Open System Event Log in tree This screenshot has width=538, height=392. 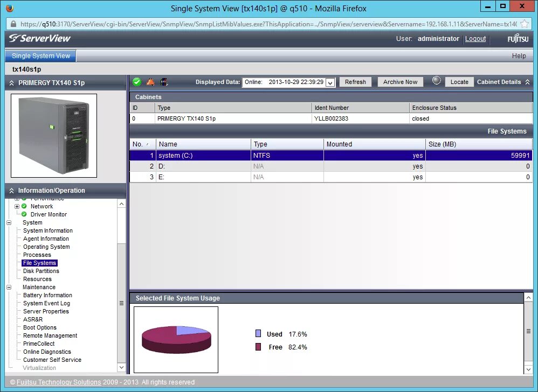click(x=47, y=303)
